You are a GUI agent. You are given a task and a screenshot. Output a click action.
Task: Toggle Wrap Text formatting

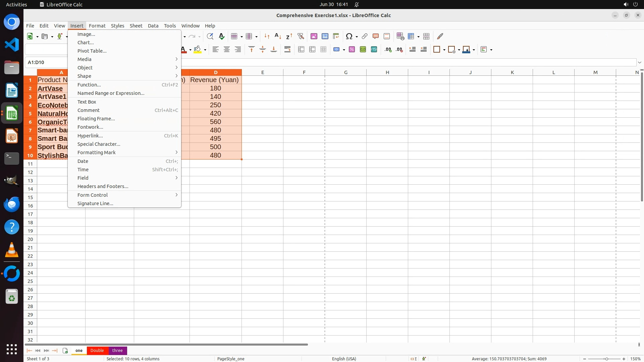tap(287, 49)
